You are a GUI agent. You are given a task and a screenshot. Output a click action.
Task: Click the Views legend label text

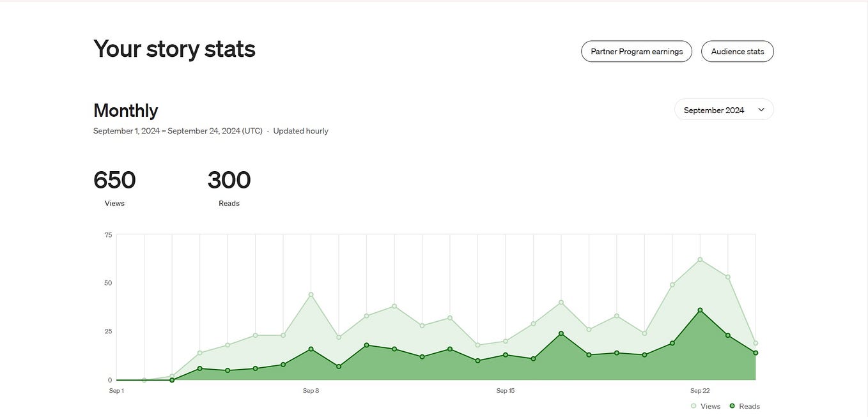709,405
